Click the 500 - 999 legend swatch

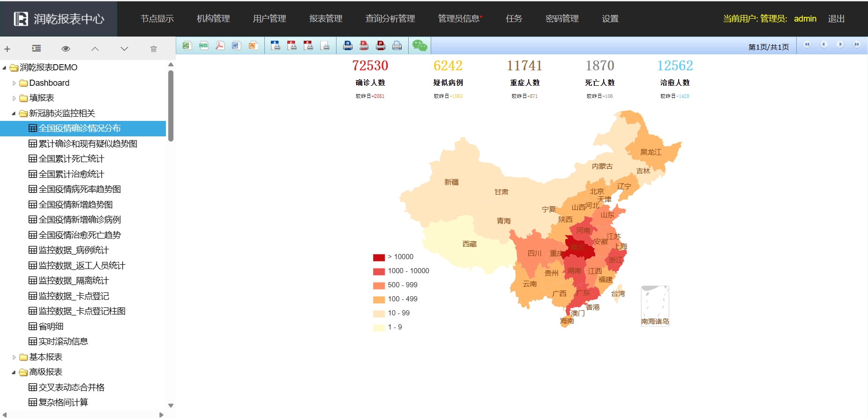379,285
